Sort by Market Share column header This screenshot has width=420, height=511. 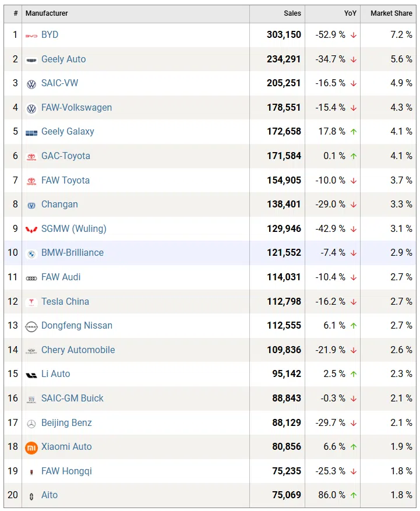point(391,13)
